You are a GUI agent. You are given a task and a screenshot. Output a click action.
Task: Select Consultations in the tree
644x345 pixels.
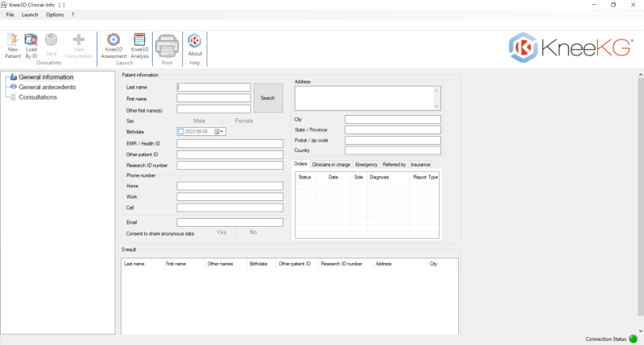tap(38, 97)
